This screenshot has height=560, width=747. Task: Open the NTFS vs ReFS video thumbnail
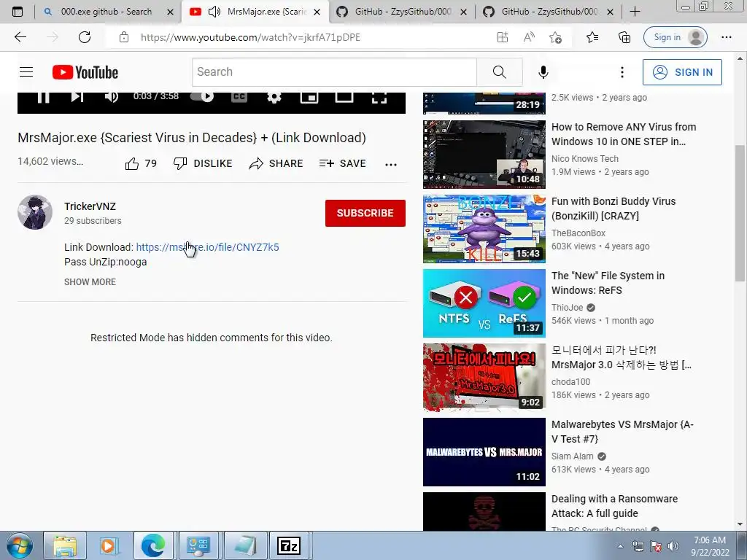484,303
